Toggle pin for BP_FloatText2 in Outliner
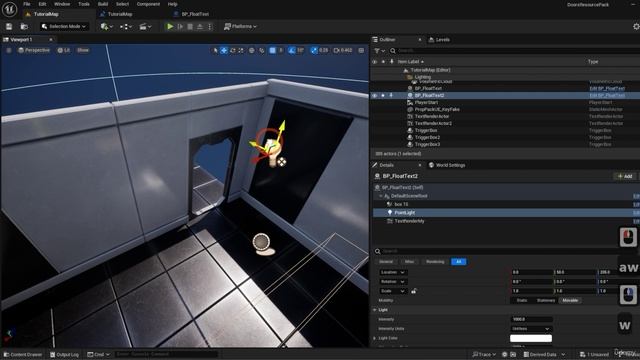The height and width of the screenshot is (360, 640). pos(391,96)
